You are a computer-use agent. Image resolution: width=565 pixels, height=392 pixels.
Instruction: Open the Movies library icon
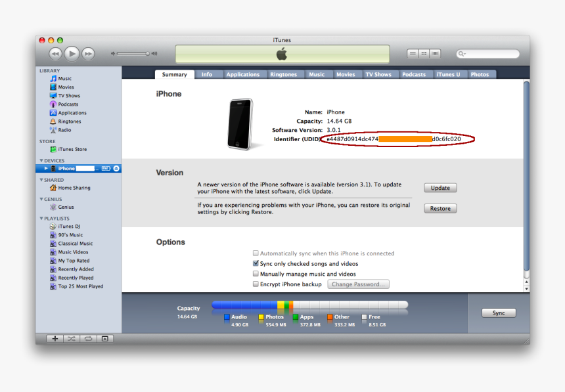(53, 87)
